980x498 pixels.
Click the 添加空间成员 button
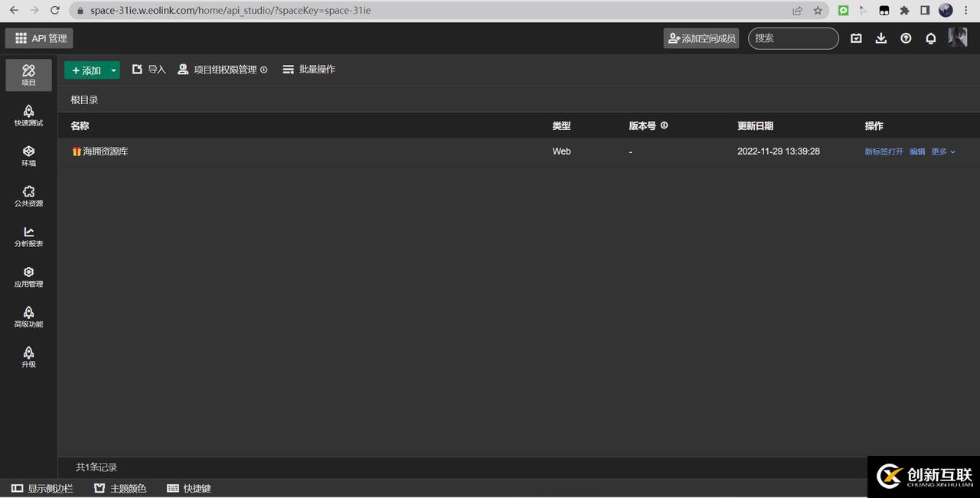[x=701, y=38]
